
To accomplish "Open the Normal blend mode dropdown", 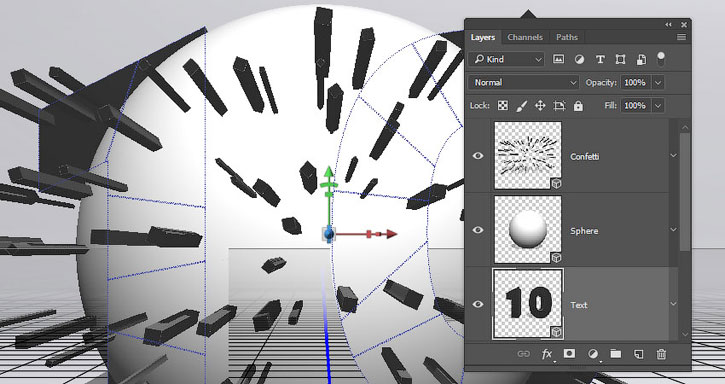I will 524,82.
